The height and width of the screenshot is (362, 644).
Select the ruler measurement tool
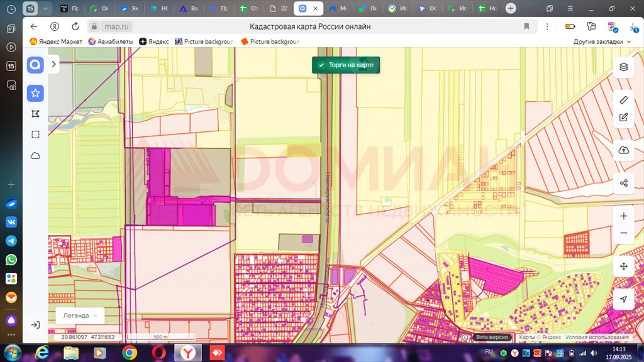click(x=623, y=100)
